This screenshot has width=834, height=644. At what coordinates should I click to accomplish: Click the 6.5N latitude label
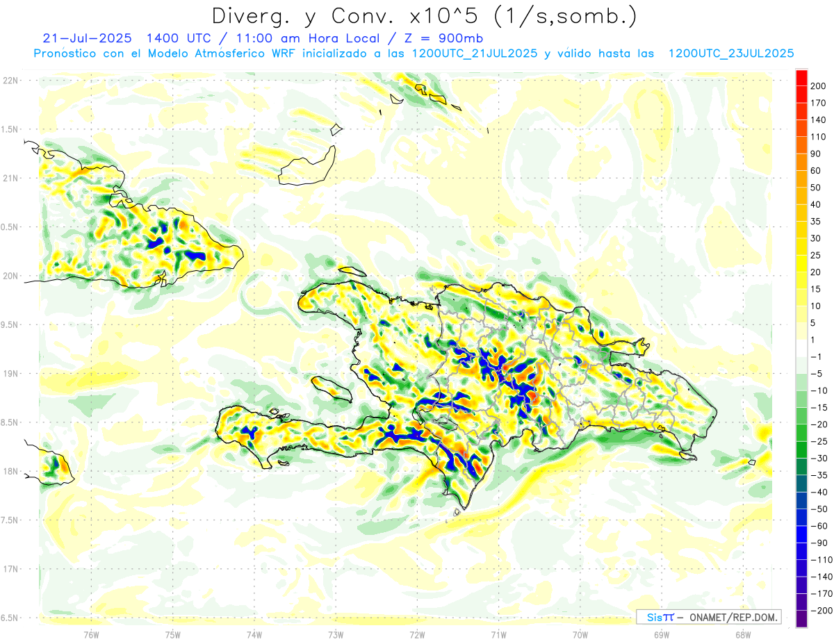coord(10,618)
